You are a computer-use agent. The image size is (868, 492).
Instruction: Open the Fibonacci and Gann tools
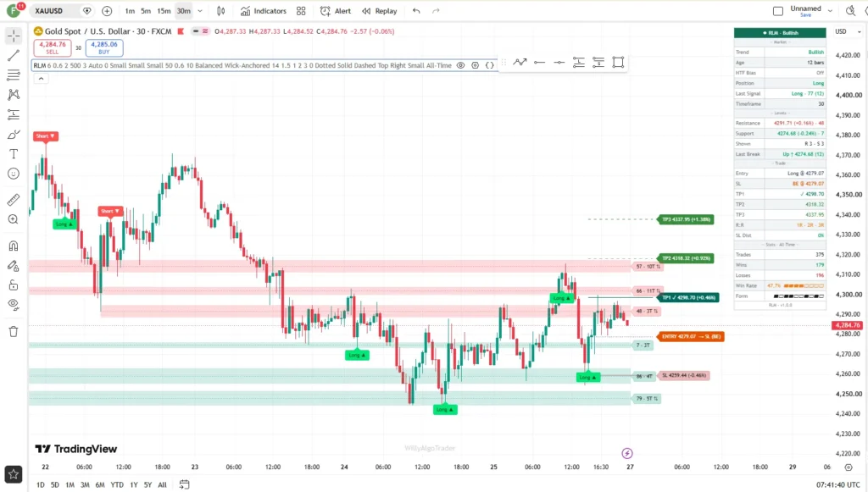pyautogui.click(x=14, y=75)
